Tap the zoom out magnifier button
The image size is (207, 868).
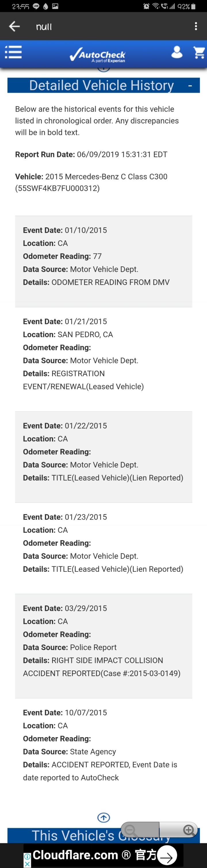point(130,830)
